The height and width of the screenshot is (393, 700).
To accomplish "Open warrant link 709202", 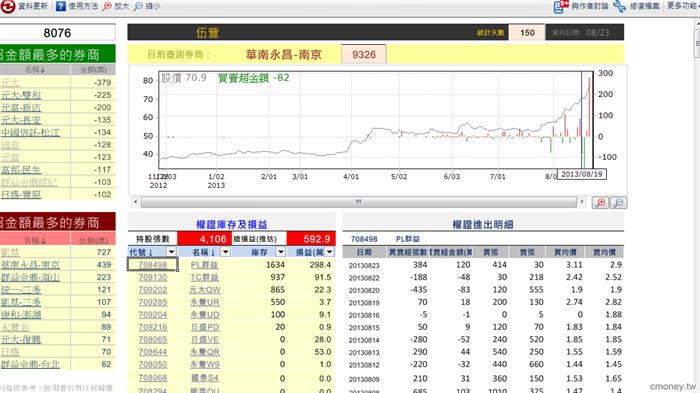I will coord(153,290).
